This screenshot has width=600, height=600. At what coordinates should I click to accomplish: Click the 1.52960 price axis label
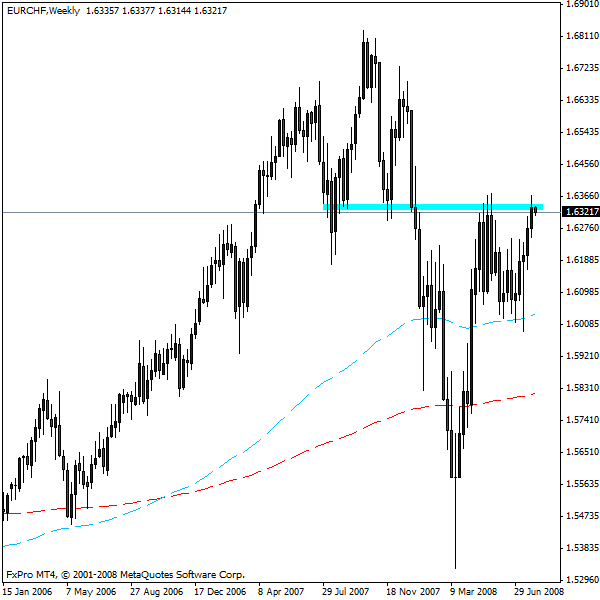point(582,579)
